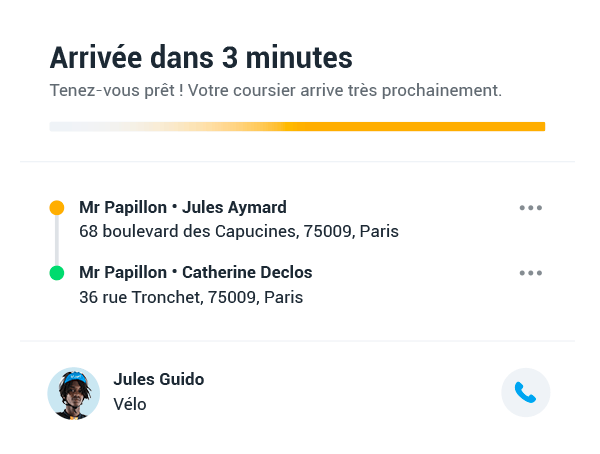Click the green drop-off point dot

tap(57, 273)
